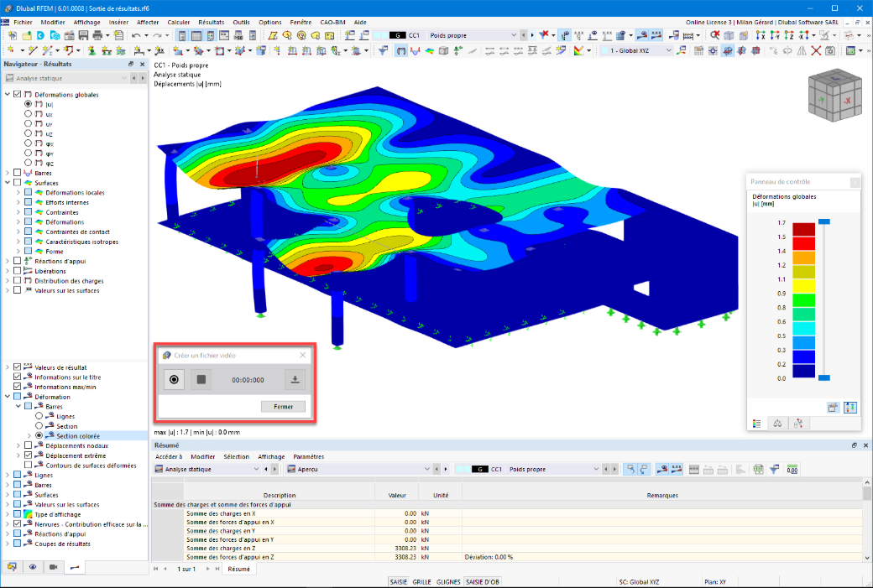Viewport: 873px width, 588px height.
Task: Click the camera screenshot icon in toolbar
Action: click(x=830, y=50)
